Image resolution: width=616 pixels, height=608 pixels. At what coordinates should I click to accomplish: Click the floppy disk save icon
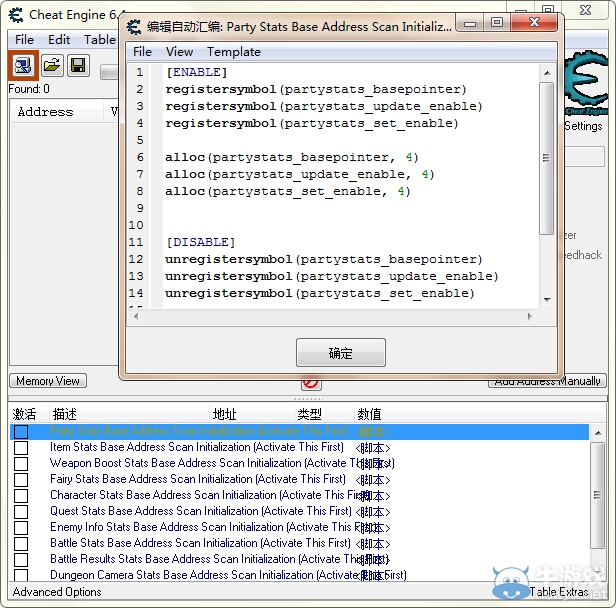click(78, 66)
